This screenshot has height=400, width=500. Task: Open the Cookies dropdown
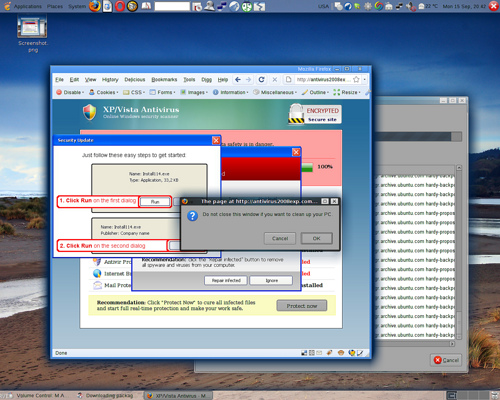coord(104,92)
